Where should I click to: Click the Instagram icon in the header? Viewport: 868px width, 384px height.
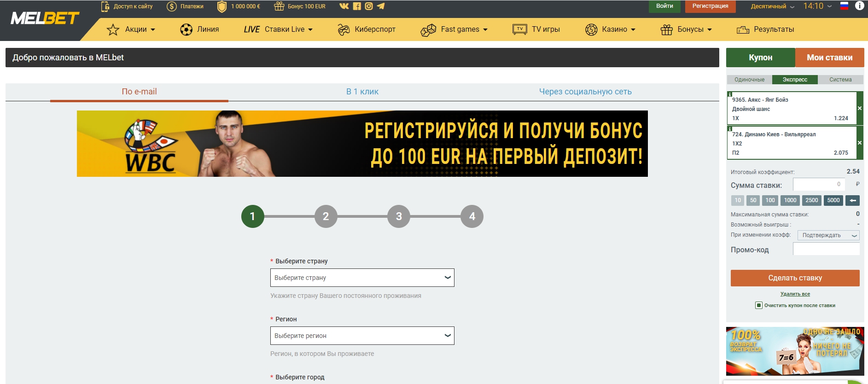[x=369, y=6]
